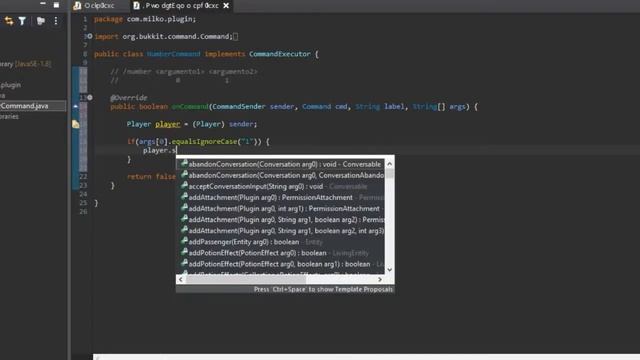Choose addPassenger(Entity arg0) : boolean proposal

point(280,242)
